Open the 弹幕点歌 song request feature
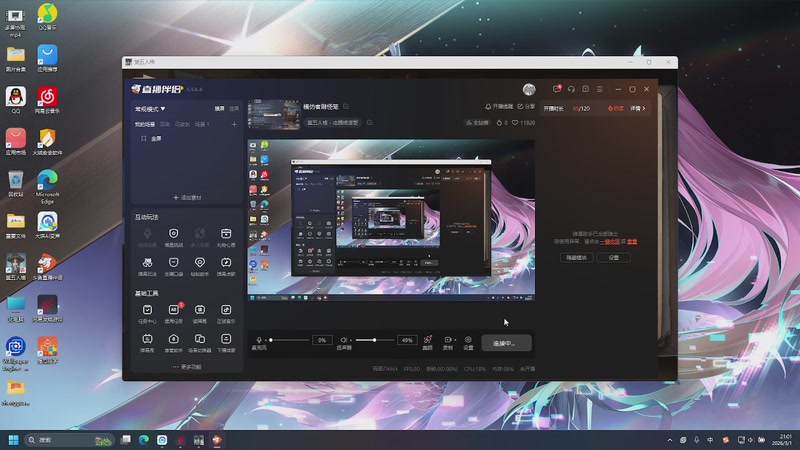 click(226, 266)
